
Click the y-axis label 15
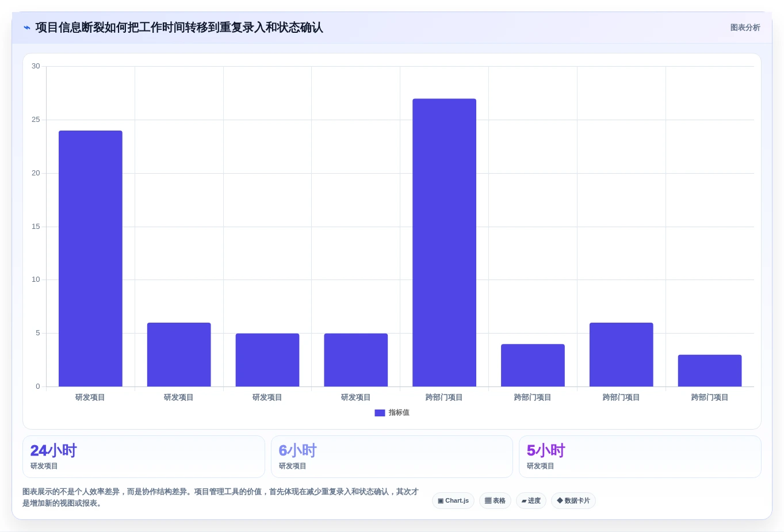(36, 227)
